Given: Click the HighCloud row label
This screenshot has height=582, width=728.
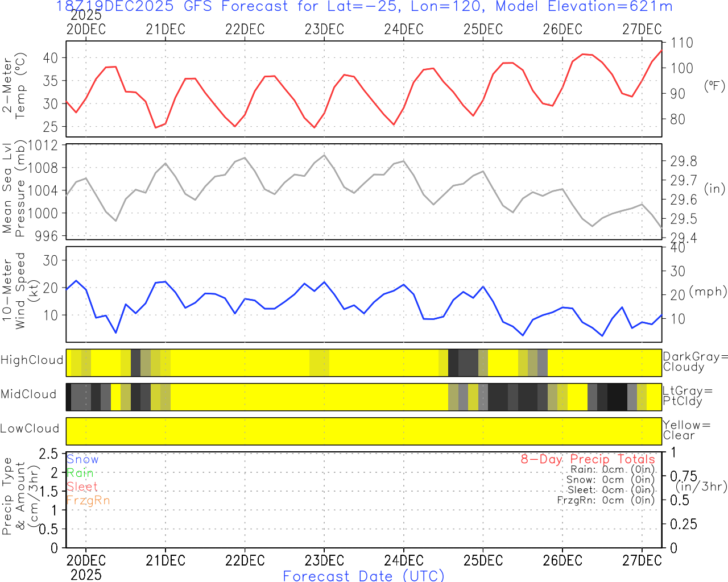Looking at the screenshot, I should (32, 360).
